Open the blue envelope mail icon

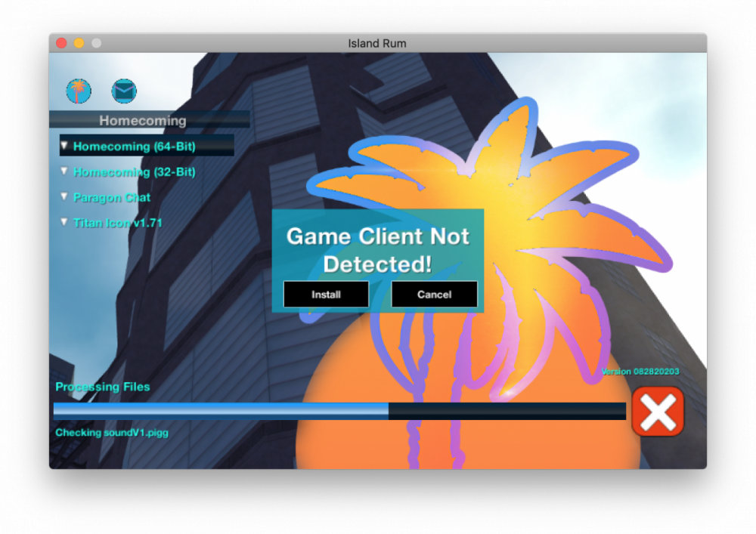[x=124, y=91]
